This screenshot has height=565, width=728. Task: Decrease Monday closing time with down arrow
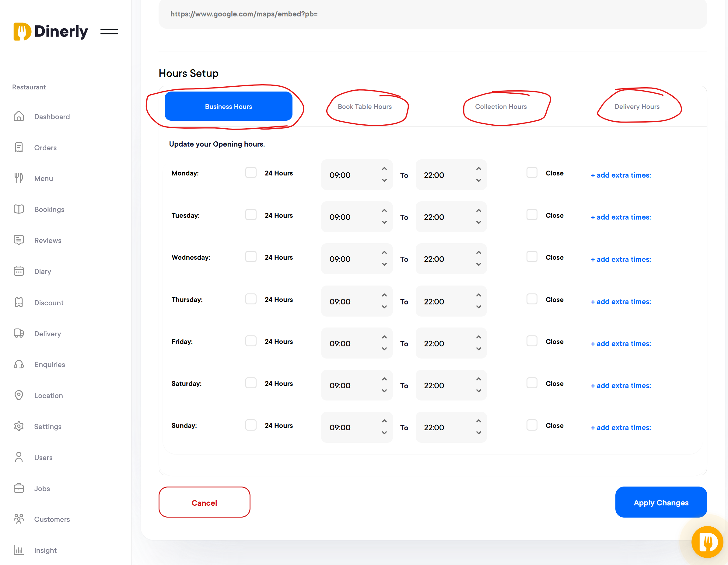pyautogui.click(x=479, y=180)
